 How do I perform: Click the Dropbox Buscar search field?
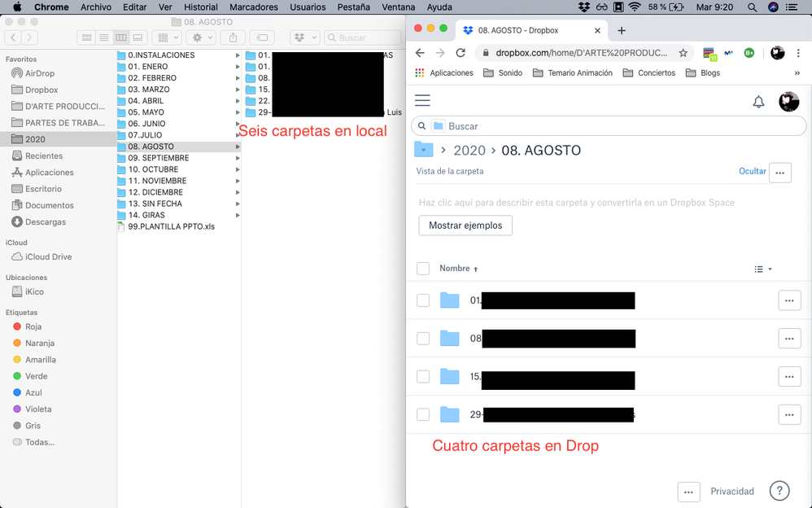609,126
